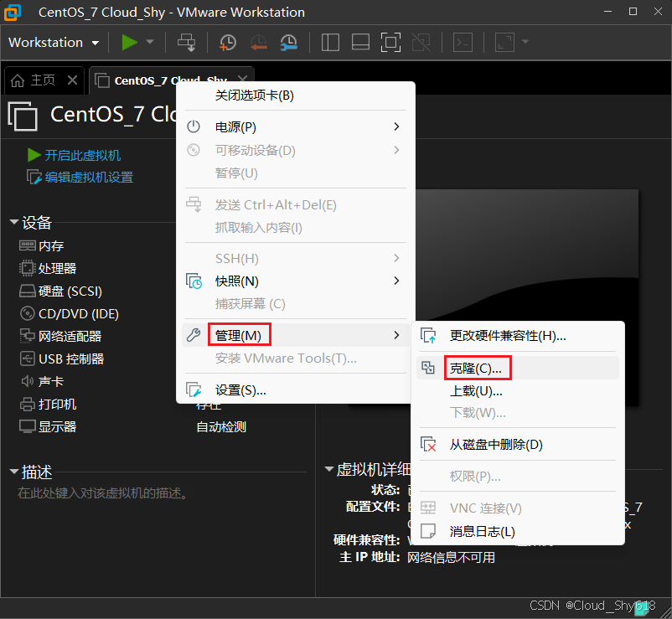
Task: Click the clone icon beside 克隆(C)...
Action: 427,368
